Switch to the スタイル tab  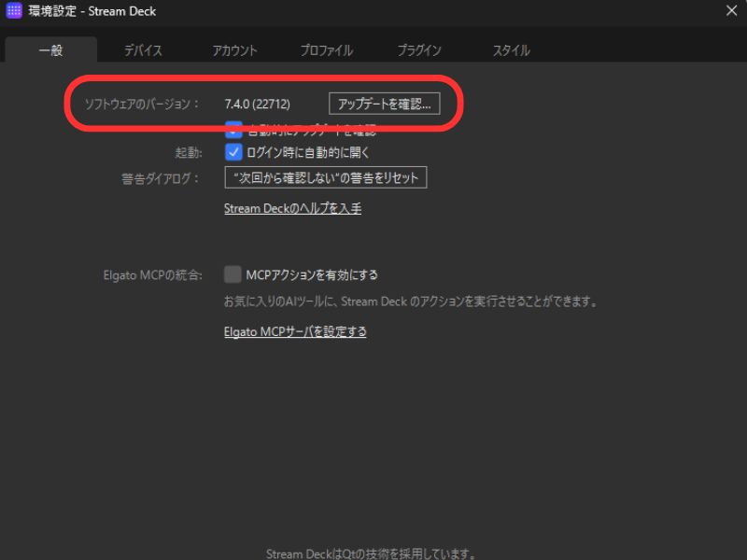point(511,50)
